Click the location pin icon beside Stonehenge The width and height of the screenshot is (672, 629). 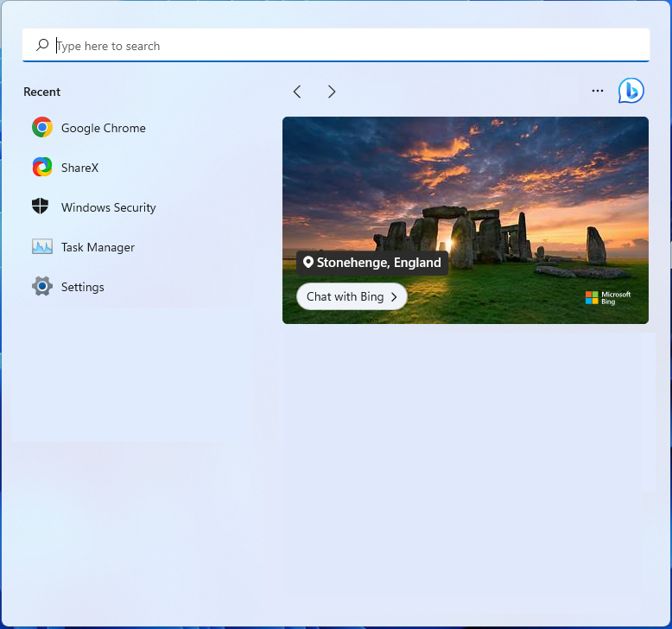[x=307, y=263]
